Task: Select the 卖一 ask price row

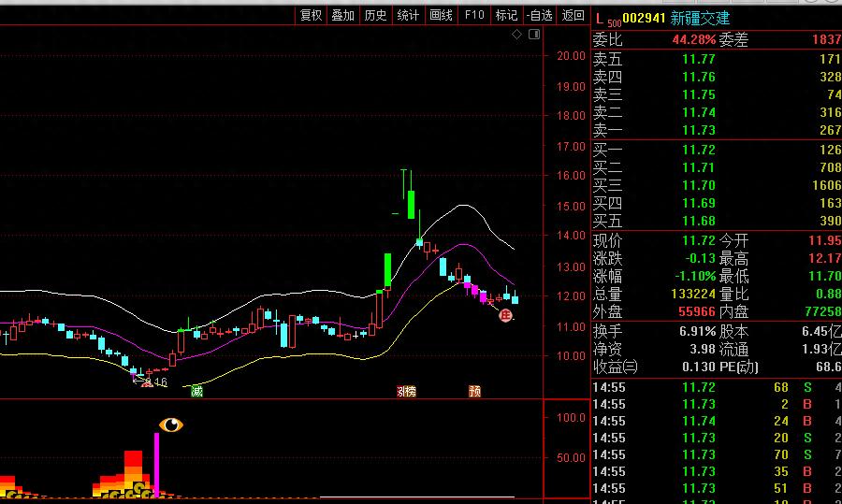Action: click(716, 131)
